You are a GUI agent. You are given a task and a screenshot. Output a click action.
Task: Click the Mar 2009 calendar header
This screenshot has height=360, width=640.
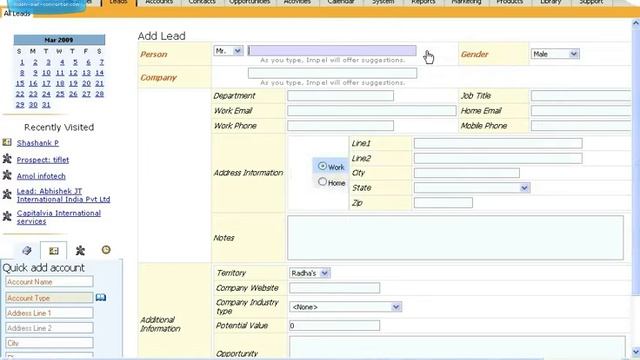(59, 40)
